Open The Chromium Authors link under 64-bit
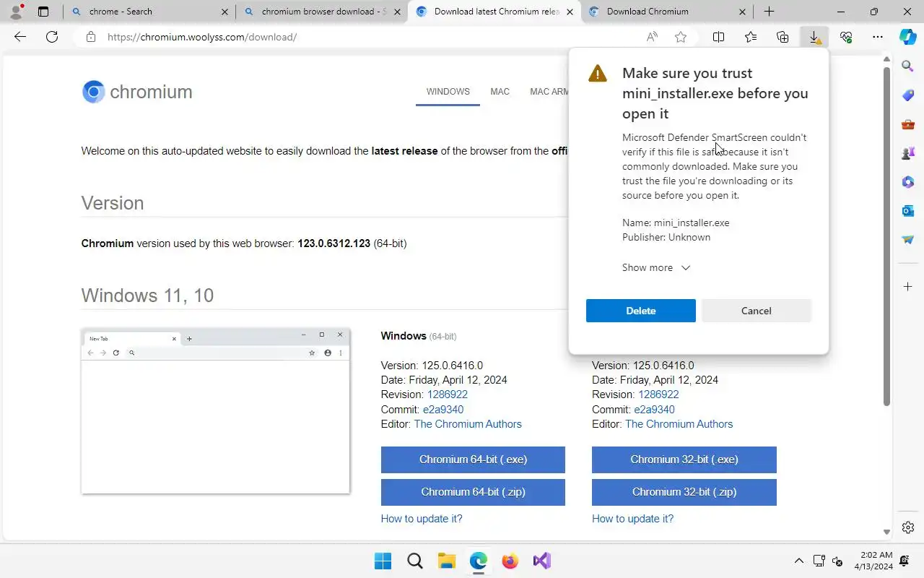This screenshot has height=578, width=924. (468, 424)
